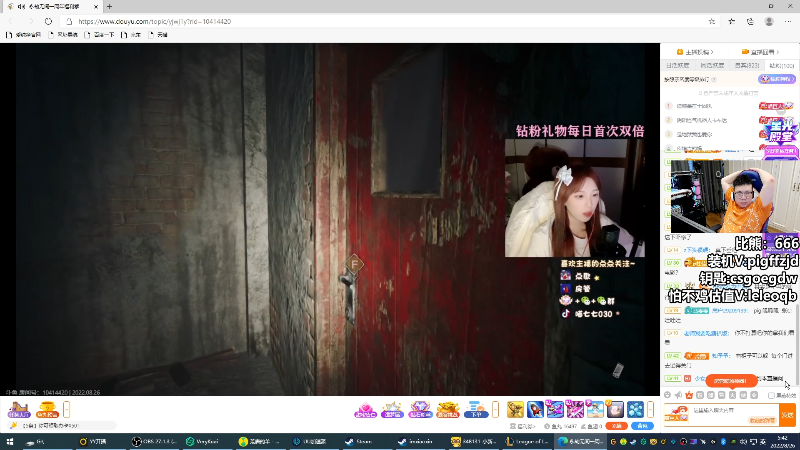Screen dimensions: 800x450
Task: Open the emoji picker in chat toolbar
Action: tap(667, 395)
